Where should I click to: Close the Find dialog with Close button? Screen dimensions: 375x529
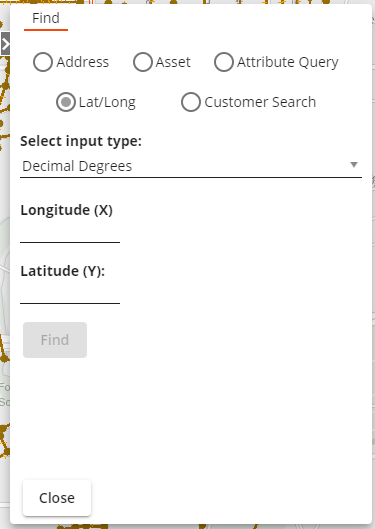coord(57,498)
